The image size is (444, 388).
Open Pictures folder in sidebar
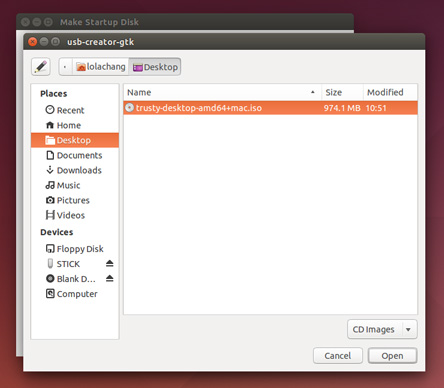coord(75,200)
